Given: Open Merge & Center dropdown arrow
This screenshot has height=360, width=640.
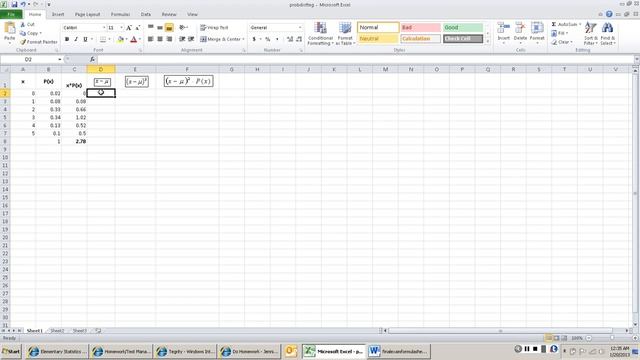Looking at the screenshot, I should (x=243, y=39).
